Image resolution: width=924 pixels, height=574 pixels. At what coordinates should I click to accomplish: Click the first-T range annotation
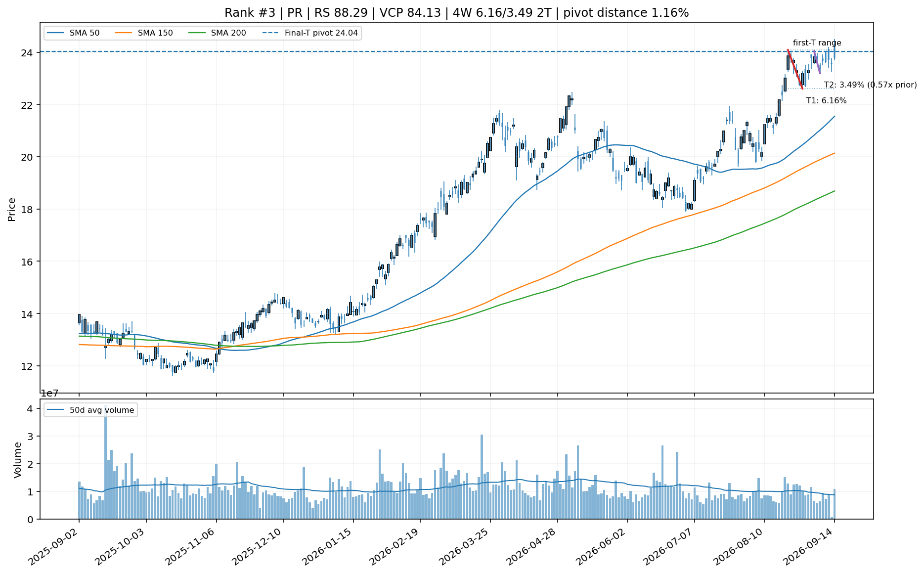click(817, 43)
